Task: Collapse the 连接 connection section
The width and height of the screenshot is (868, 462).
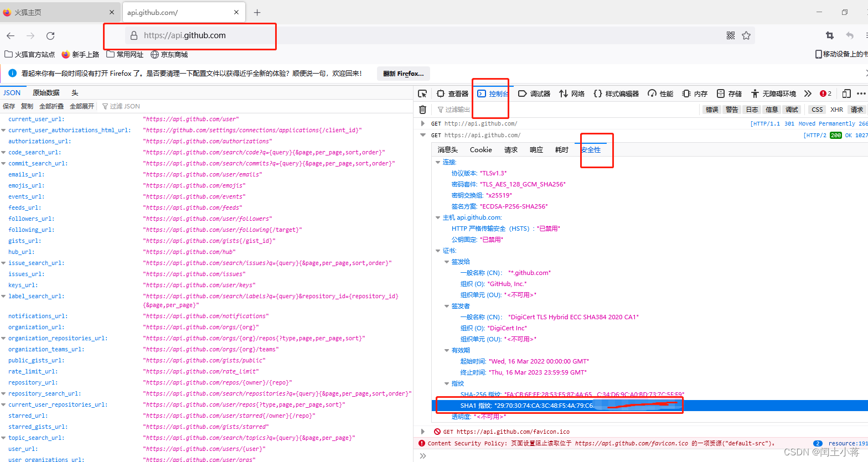Action: click(x=438, y=162)
